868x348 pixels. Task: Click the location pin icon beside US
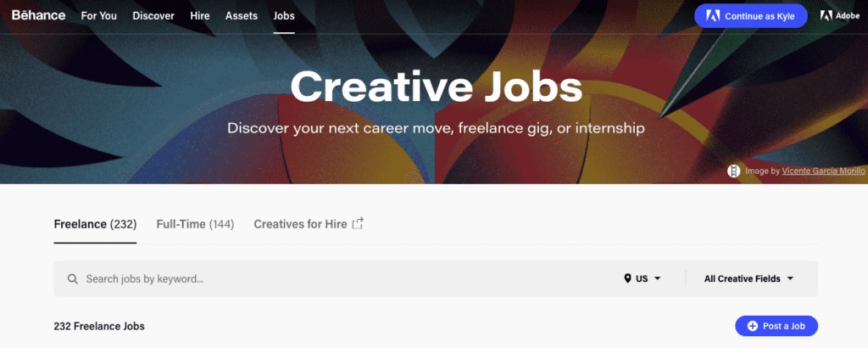coord(627,278)
